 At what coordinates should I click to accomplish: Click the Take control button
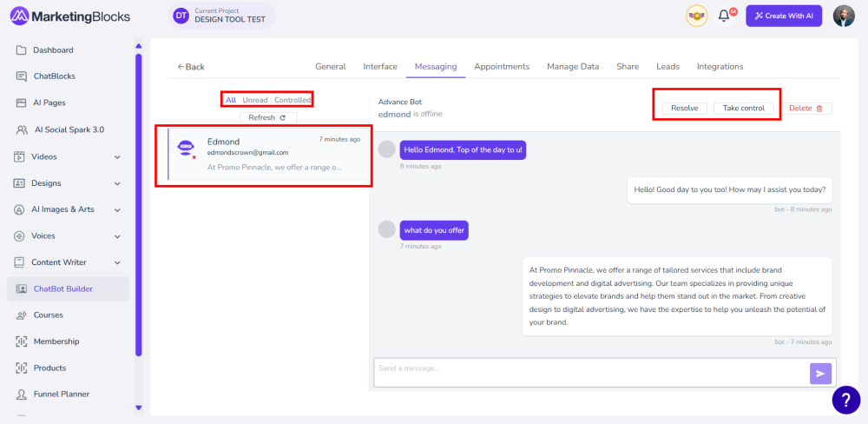744,108
